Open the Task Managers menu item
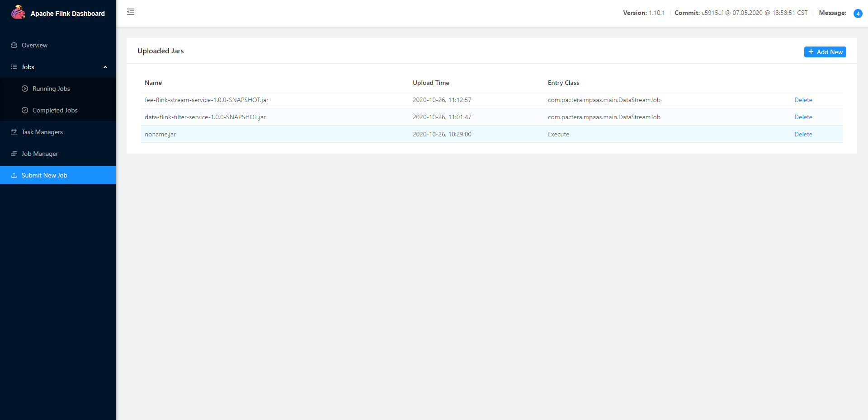 coord(42,132)
